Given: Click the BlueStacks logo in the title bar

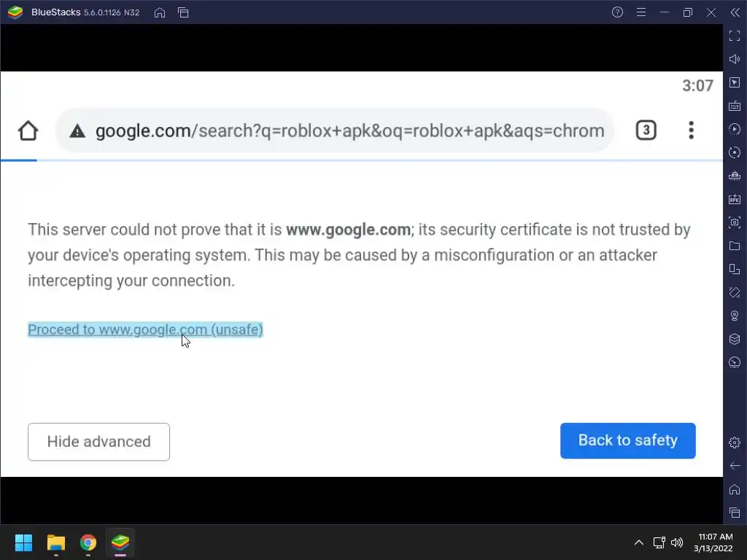Looking at the screenshot, I should pos(15,12).
